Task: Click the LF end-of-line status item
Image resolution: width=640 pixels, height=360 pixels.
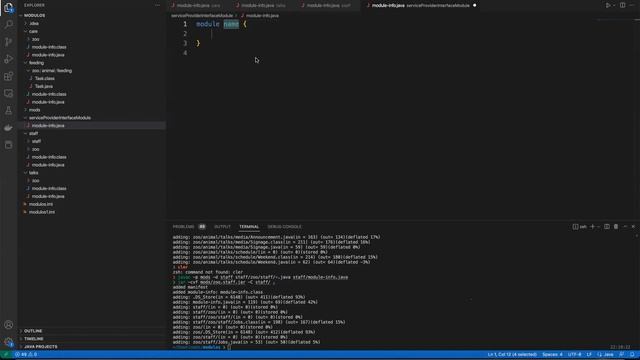Action: click(x=589, y=354)
